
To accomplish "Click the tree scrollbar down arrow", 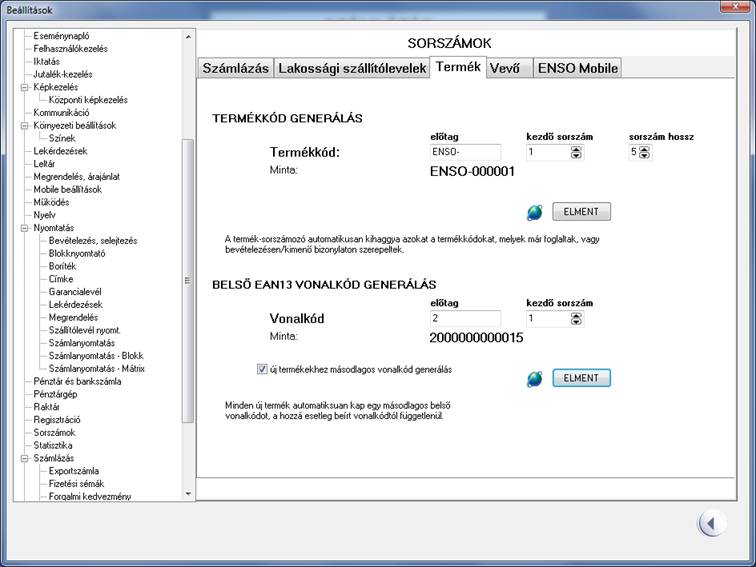I will point(188,494).
